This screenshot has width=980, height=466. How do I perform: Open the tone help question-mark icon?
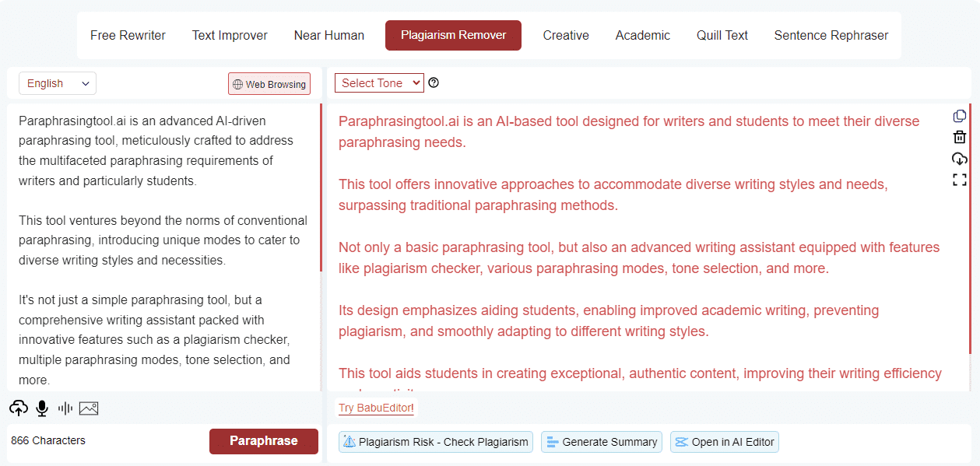point(434,82)
